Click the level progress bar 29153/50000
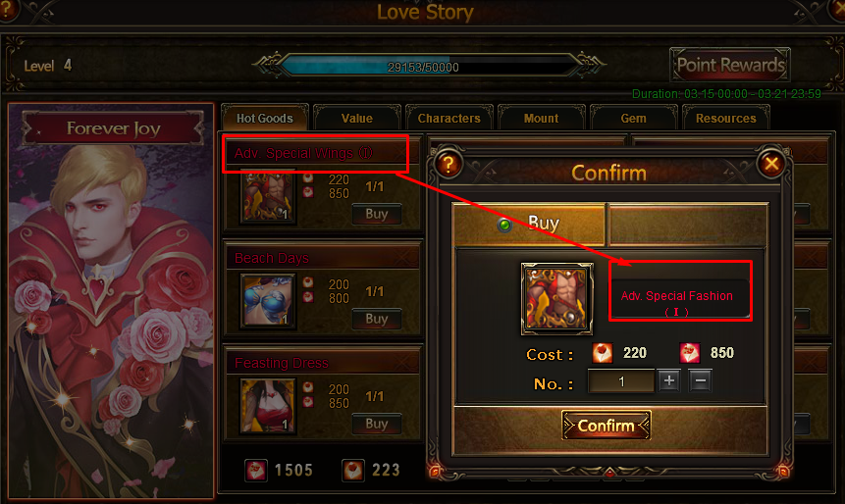Viewport: 845px width, 504px height. pos(424,67)
